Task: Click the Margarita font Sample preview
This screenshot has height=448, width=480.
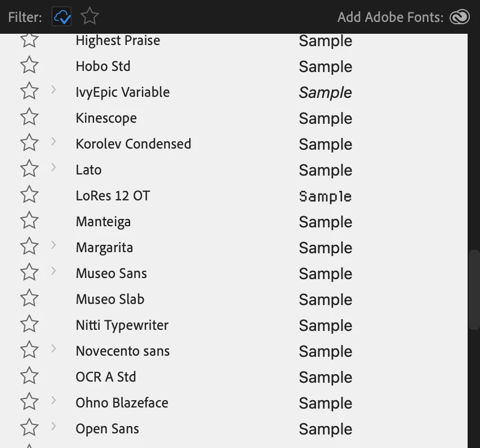Action: [x=325, y=248]
